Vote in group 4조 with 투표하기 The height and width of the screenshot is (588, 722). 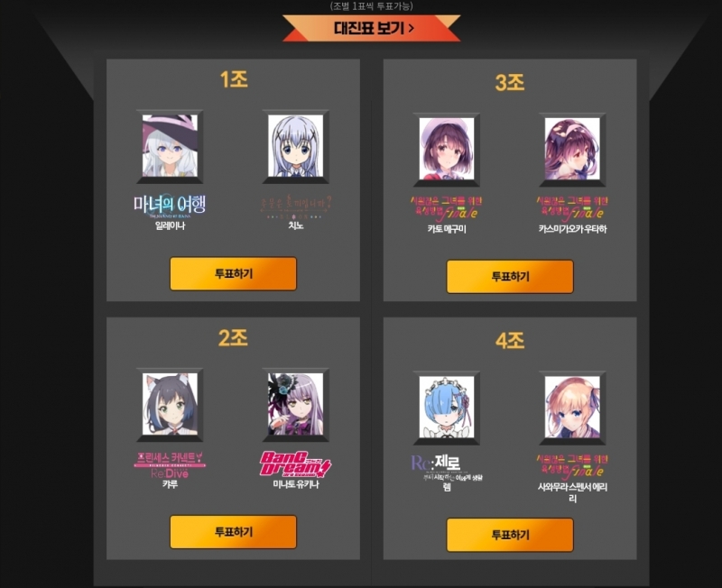point(510,535)
